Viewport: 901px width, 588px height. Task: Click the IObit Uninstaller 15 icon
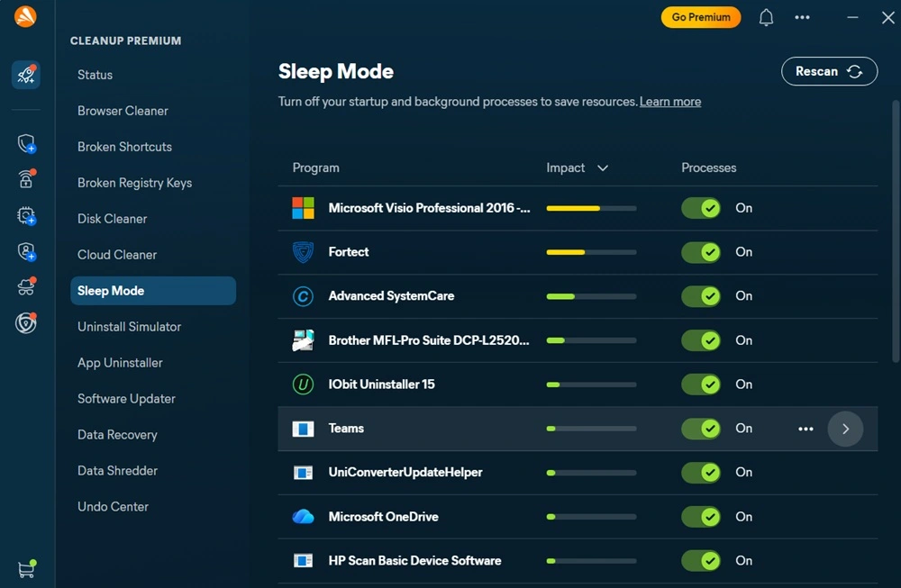tap(303, 384)
